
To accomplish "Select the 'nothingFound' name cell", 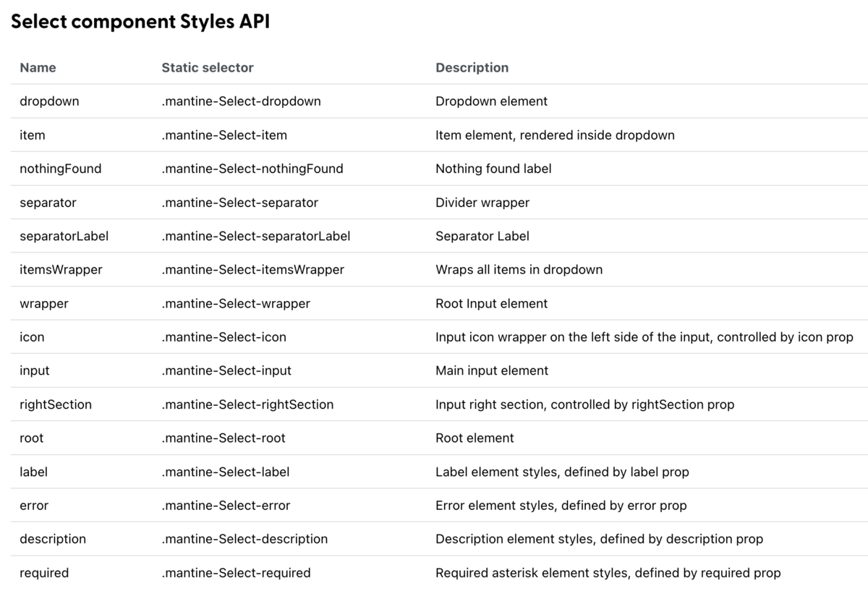I will [61, 169].
